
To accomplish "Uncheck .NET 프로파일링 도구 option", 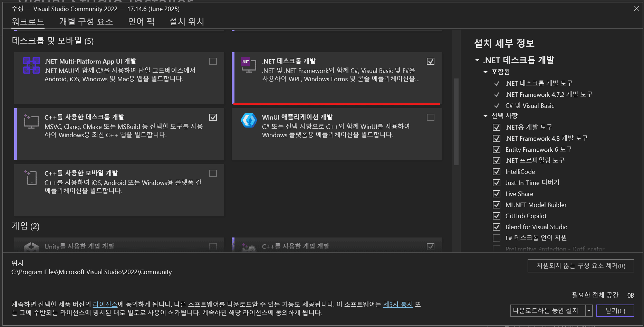I will click(497, 160).
